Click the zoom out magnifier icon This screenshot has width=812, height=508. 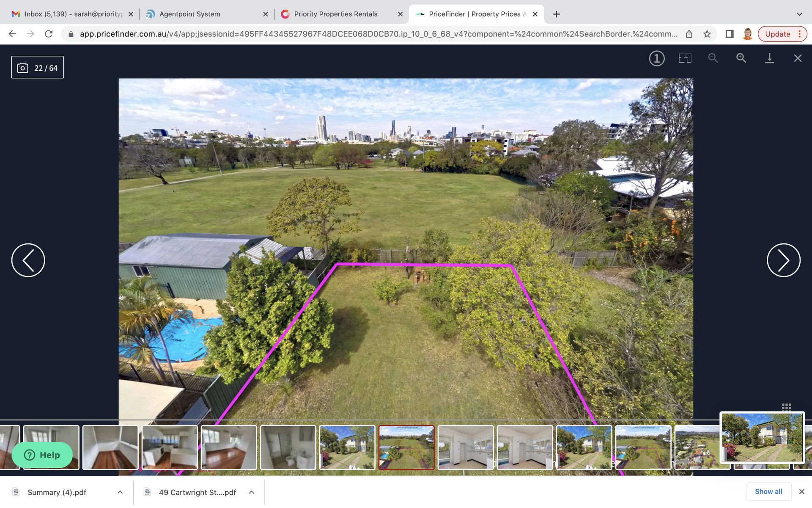click(x=713, y=58)
